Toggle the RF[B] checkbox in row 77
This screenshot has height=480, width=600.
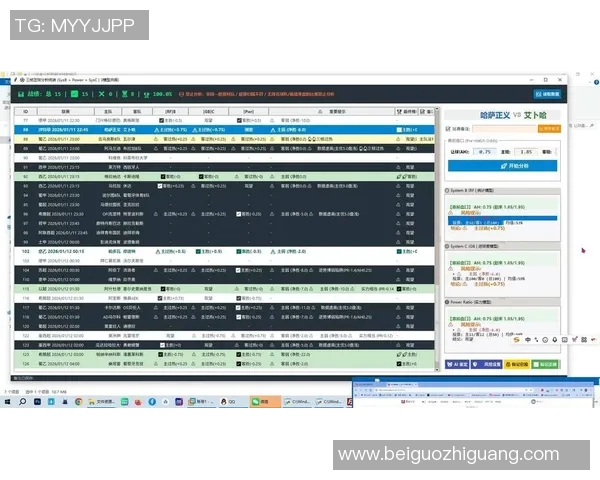pyautogui.click(x=160, y=120)
